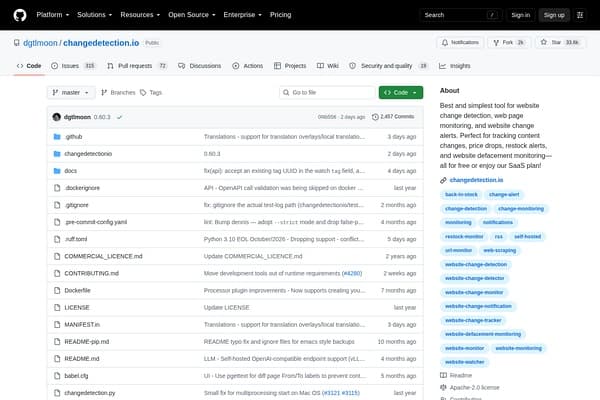The image size is (600, 400).
Task: Select the web-scraping topic tag
Action: (x=500, y=250)
